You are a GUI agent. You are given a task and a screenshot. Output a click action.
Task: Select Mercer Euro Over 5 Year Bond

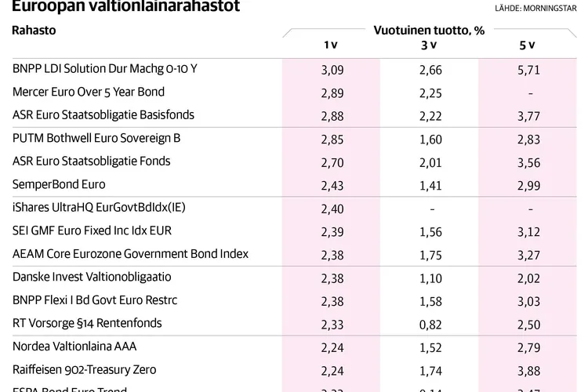(89, 92)
